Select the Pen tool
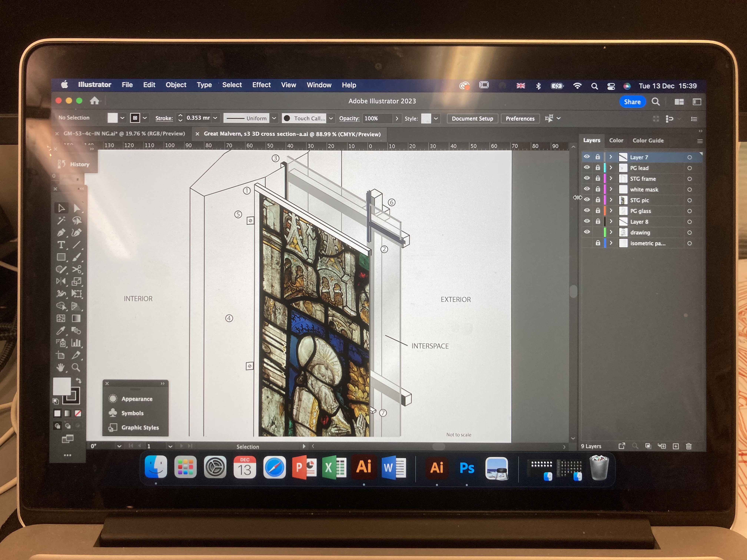747x560 pixels. (61, 233)
